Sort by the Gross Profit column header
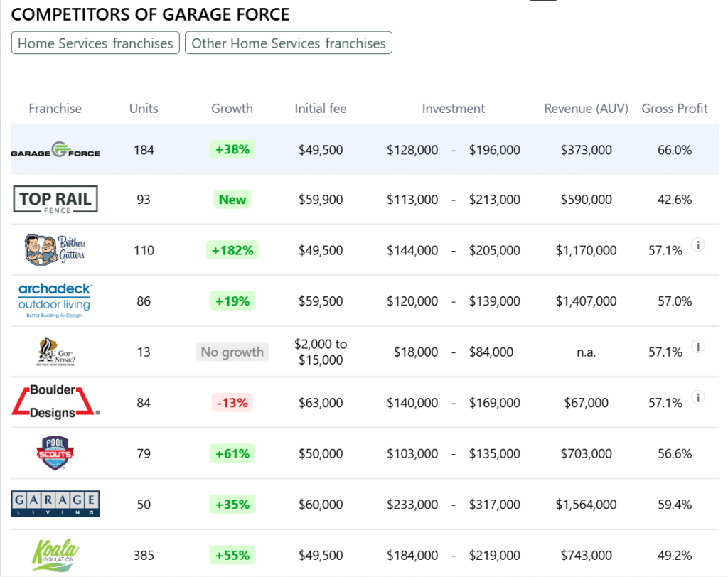 [674, 109]
